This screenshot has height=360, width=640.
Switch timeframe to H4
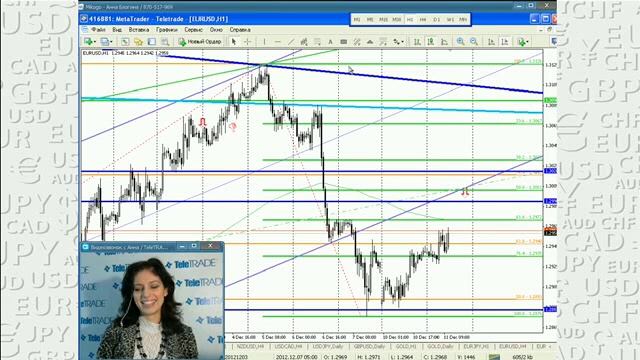click(423, 20)
